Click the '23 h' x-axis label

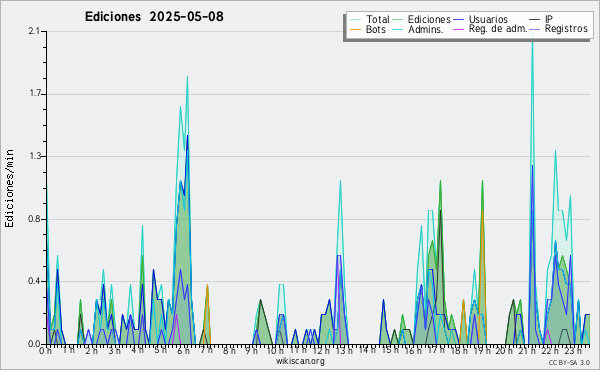pos(572,350)
